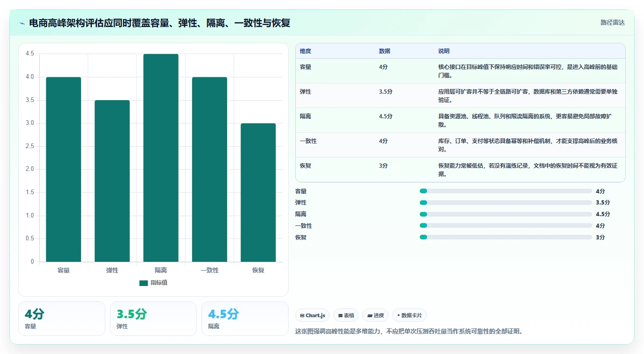This screenshot has width=644, height=354.
Task: Click the 容量 bar in the chart
Action: (x=63, y=170)
